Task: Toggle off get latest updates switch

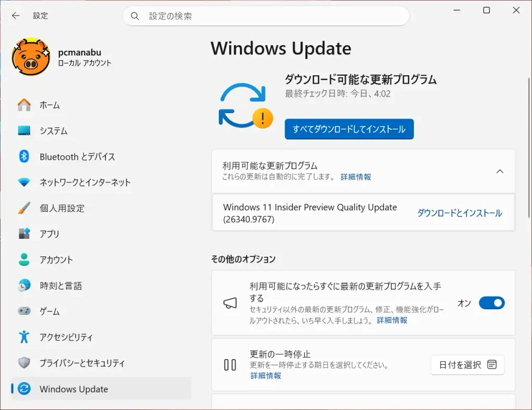Action: click(x=491, y=303)
